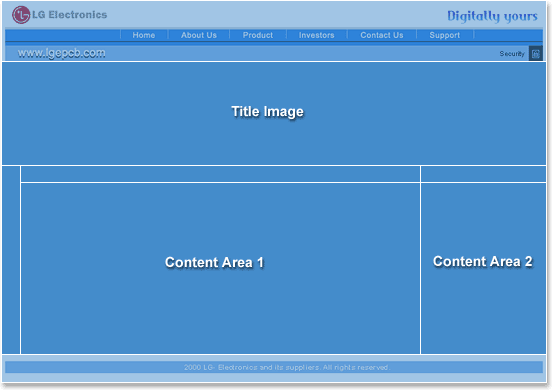Click the LG circular logo icon
554x390 pixels.
(x=21, y=15)
